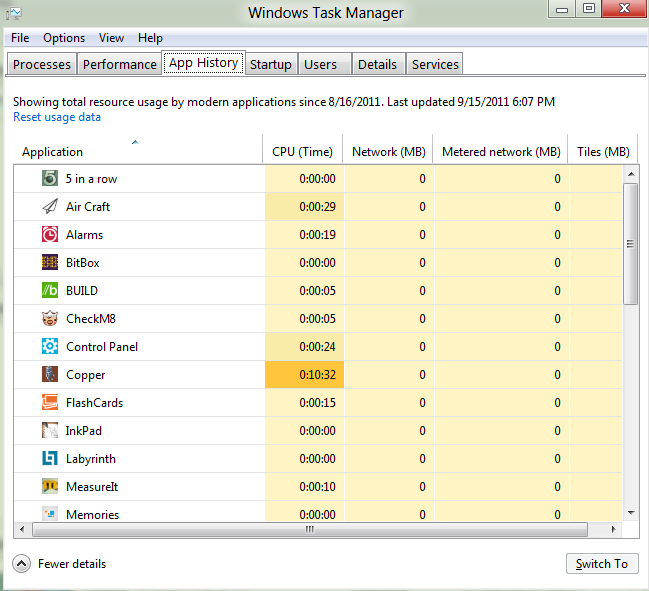Switch to the Startup tab
Image resolution: width=649 pixels, height=591 pixels.
[271, 64]
